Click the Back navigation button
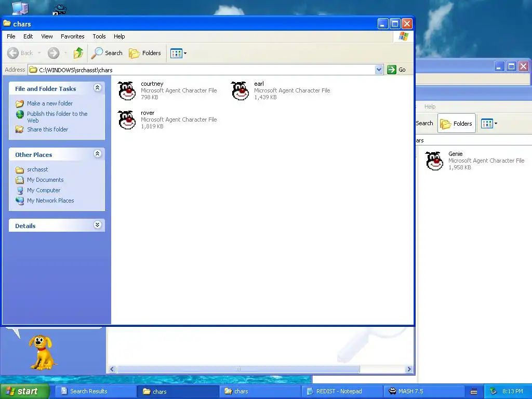The image size is (532, 399). [x=20, y=53]
